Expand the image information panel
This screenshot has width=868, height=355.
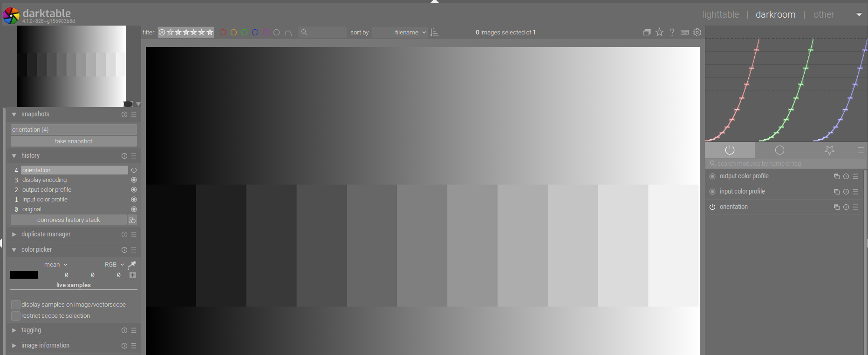tap(14, 346)
